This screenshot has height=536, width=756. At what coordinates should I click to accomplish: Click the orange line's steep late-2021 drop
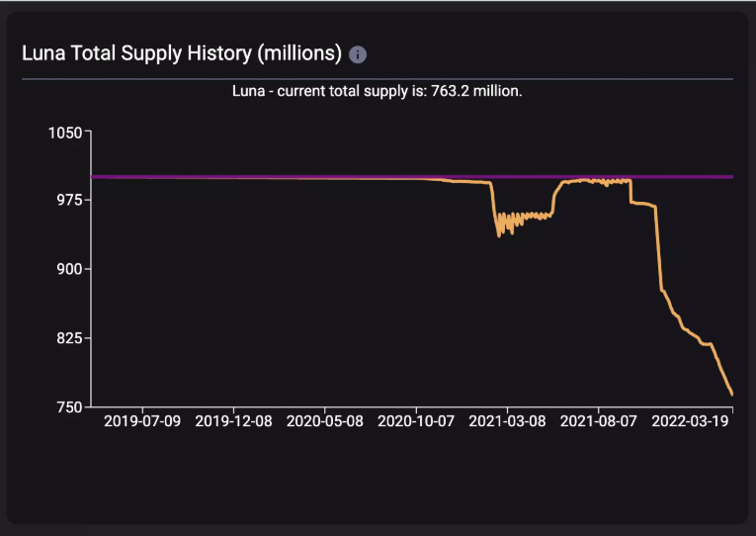point(658,248)
